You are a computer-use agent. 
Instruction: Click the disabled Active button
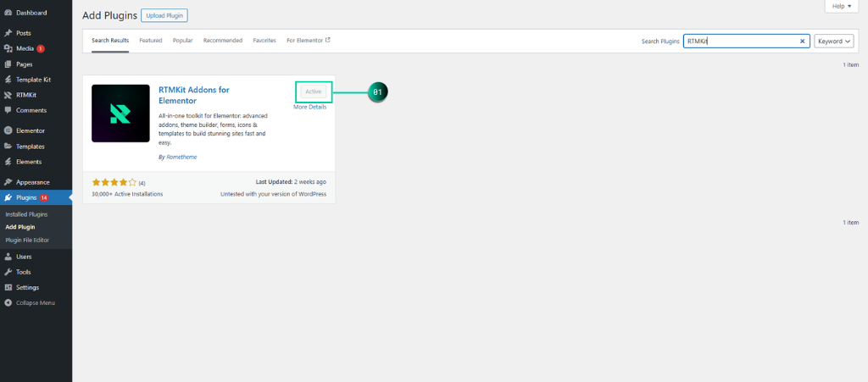tap(314, 91)
